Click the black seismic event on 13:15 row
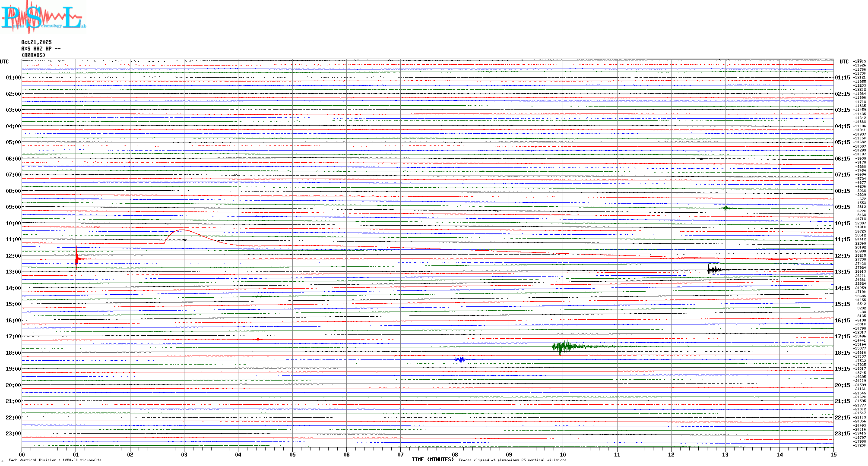 click(x=713, y=270)
